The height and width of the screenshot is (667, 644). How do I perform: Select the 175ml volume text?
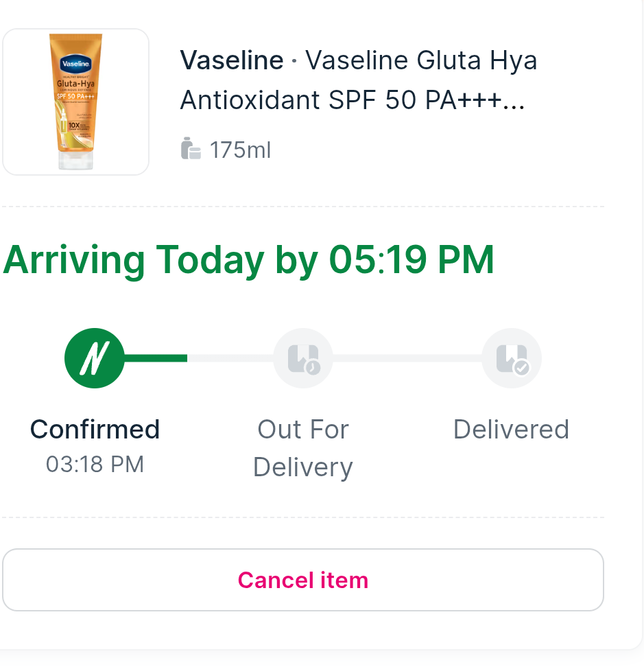240,150
